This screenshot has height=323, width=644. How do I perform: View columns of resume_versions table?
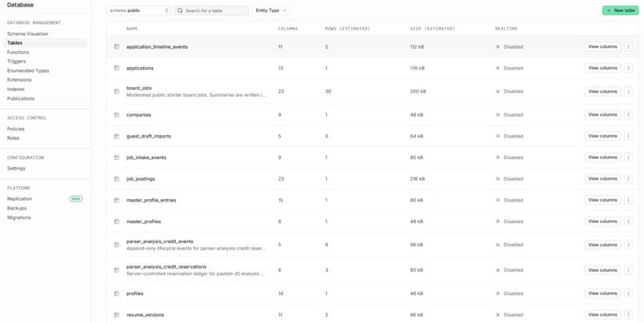coord(602,315)
